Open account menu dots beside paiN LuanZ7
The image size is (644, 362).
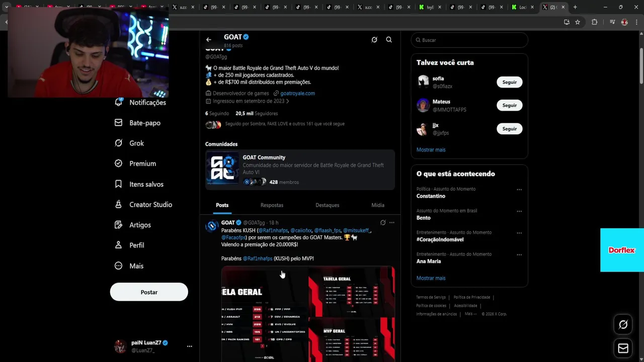coord(190,346)
